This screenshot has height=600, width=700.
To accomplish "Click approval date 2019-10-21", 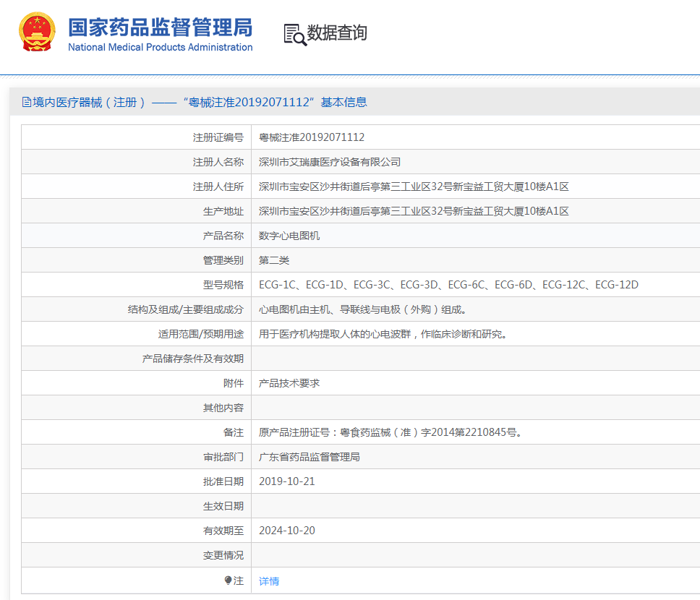I will [286, 481].
